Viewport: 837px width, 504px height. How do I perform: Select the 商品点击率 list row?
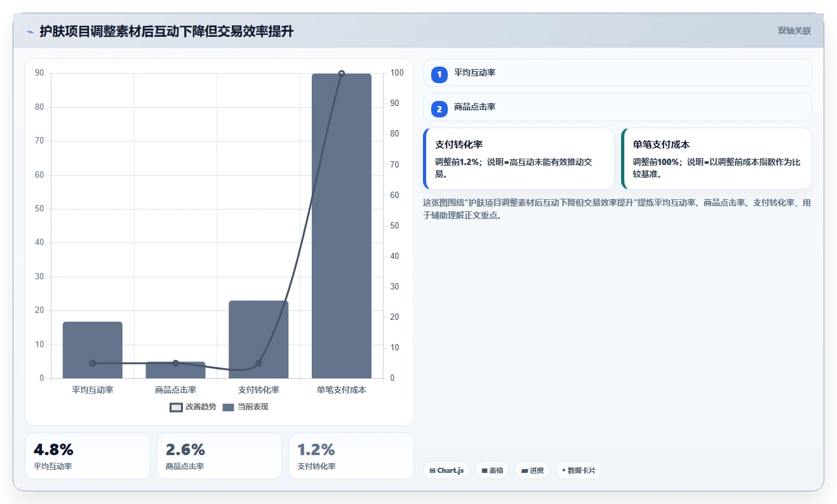(617, 107)
